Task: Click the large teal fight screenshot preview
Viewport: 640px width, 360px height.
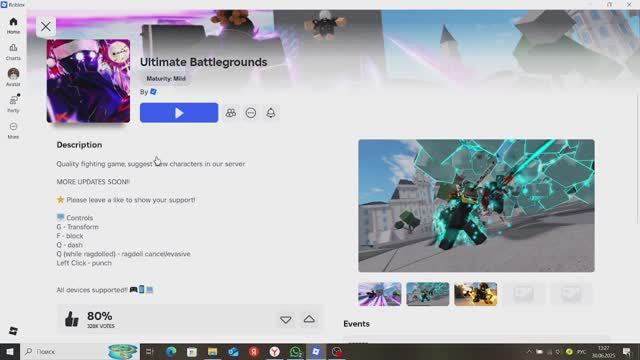Action: pos(476,206)
